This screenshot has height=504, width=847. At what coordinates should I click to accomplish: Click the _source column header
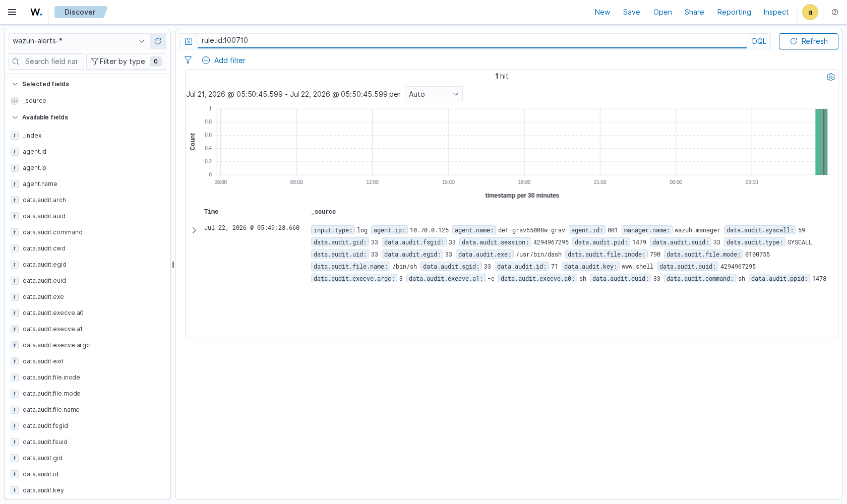pos(324,212)
